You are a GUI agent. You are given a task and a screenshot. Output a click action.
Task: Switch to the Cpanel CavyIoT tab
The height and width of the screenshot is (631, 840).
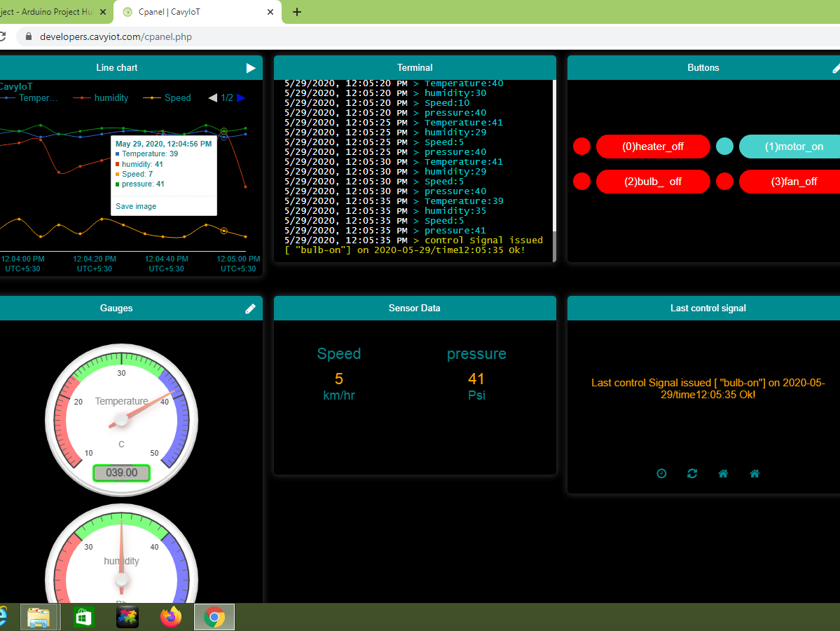189,12
